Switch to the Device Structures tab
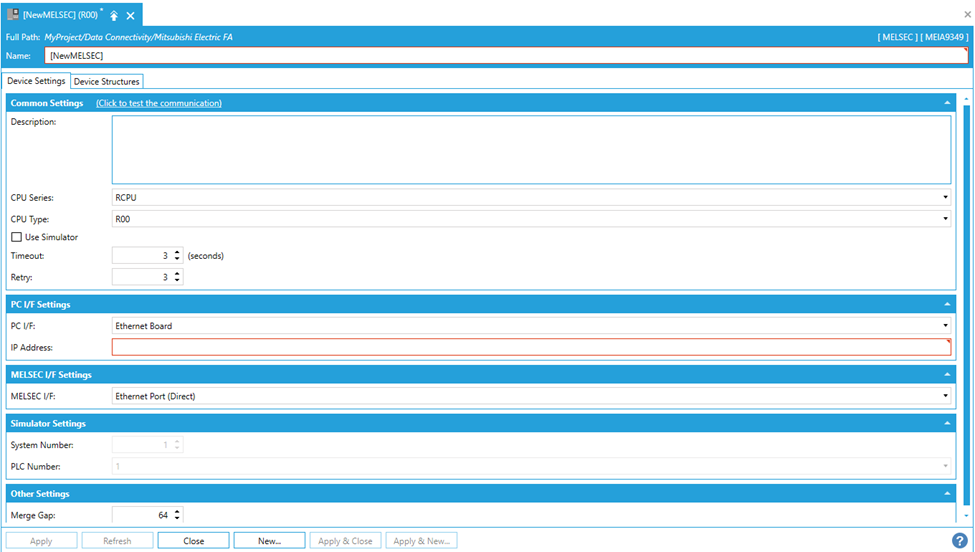975x552 pixels. [x=107, y=81]
